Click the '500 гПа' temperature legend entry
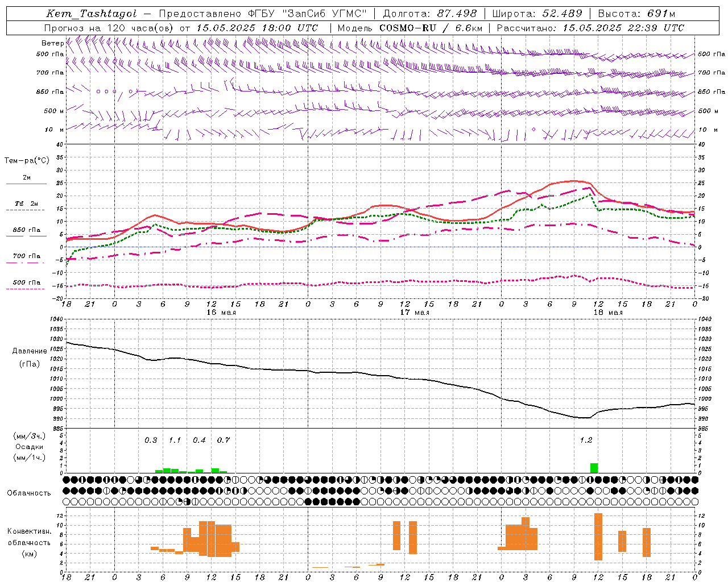The width and height of the screenshot is (728, 582). pyautogui.click(x=27, y=282)
